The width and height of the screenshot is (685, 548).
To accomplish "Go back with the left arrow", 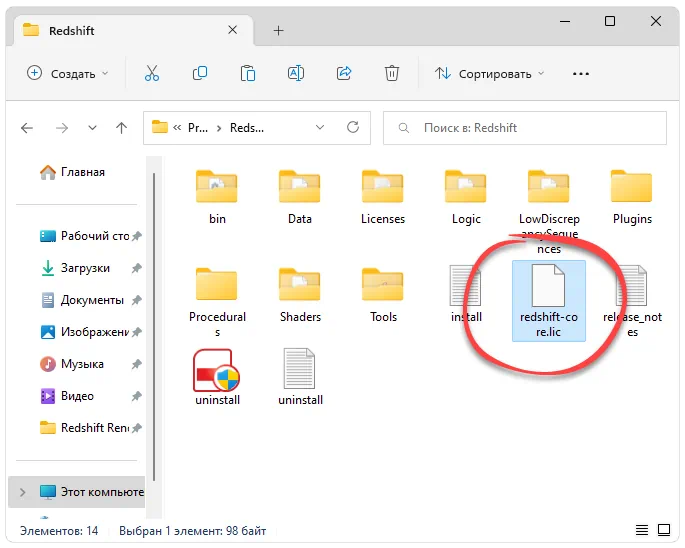I will (x=27, y=128).
